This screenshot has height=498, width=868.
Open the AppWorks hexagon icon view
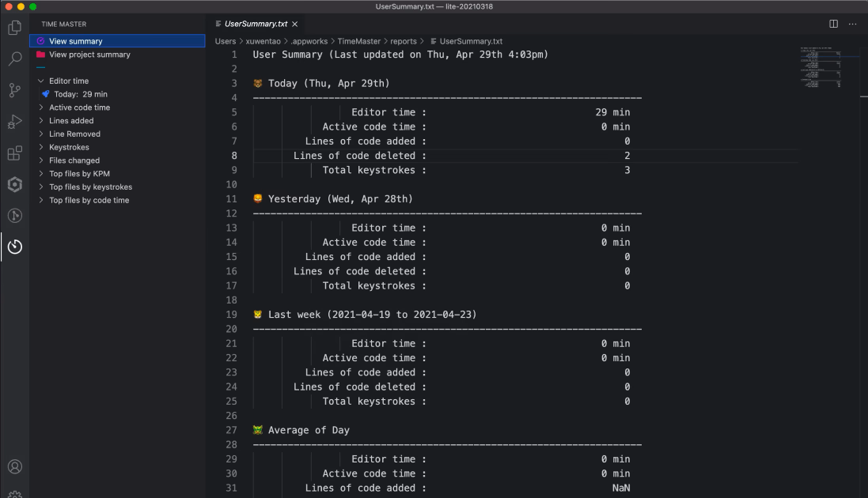[x=15, y=184]
